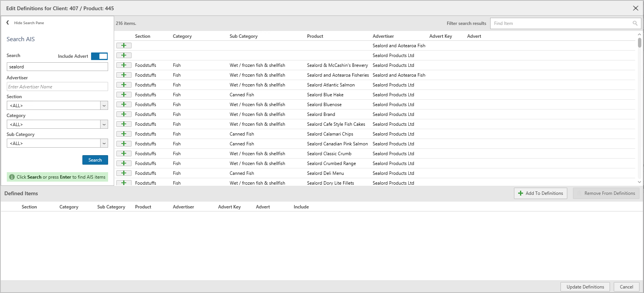Click Update Definitions button
The height and width of the screenshot is (293, 644).
click(585, 287)
